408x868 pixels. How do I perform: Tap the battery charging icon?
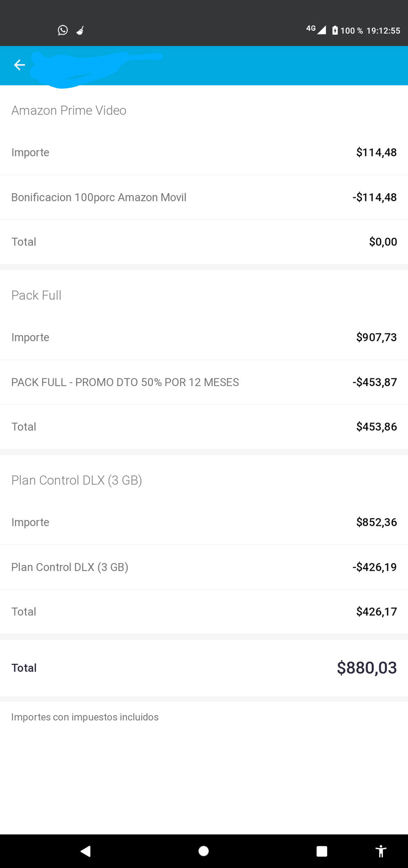coord(335,30)
